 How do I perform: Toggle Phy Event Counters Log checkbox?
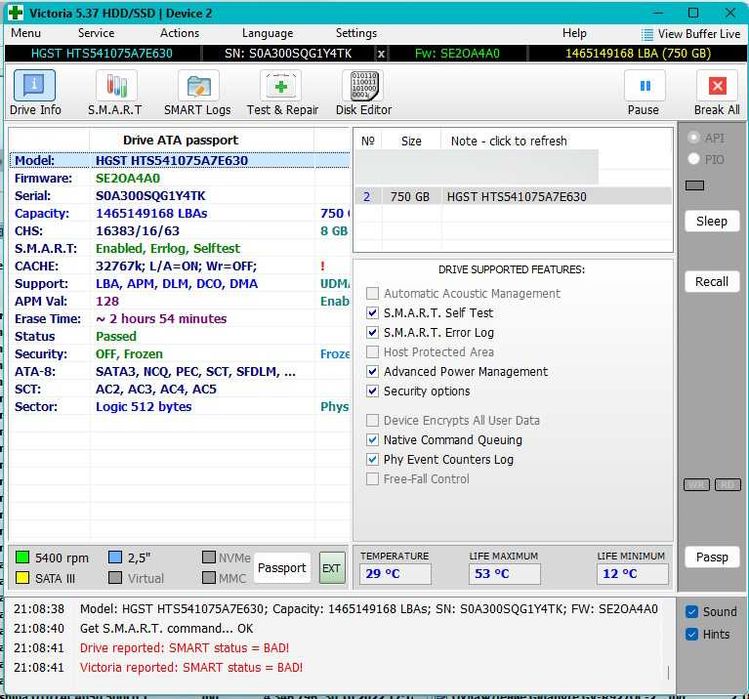click(372, 459)
